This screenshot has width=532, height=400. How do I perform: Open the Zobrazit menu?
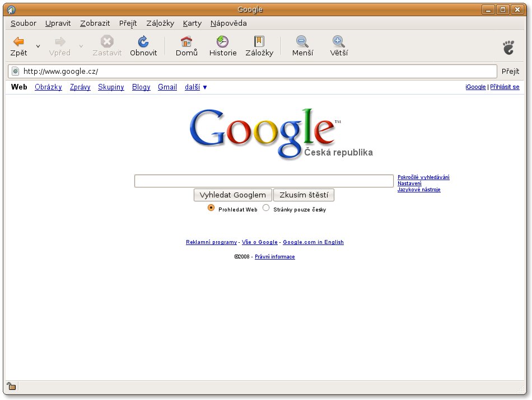[x=95, y=23]
